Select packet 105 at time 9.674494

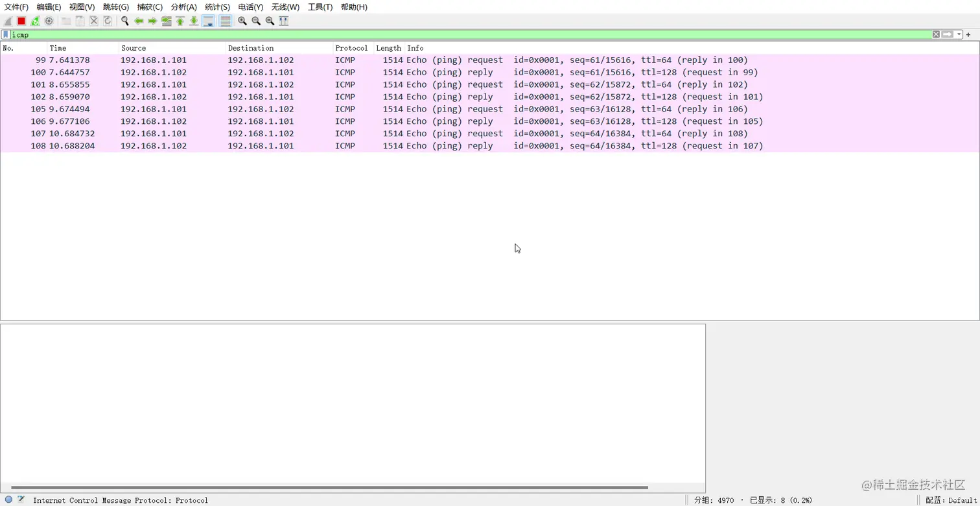(489, 110)
